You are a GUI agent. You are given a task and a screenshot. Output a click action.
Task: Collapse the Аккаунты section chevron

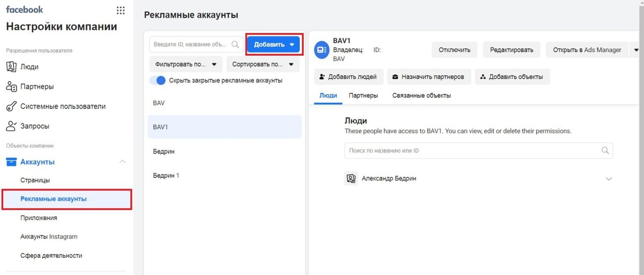(122, 162)
